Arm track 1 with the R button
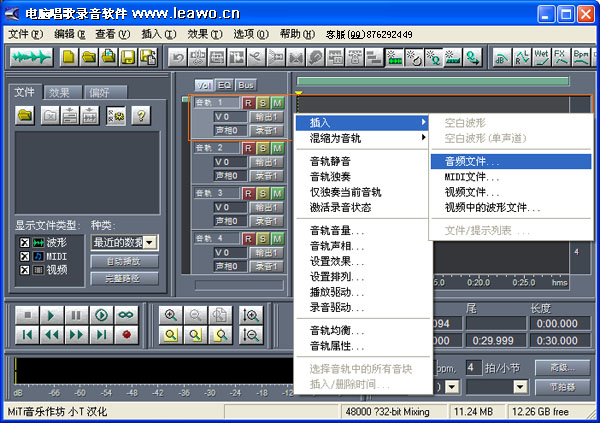The image size is (600, 423). click(248, 103)
